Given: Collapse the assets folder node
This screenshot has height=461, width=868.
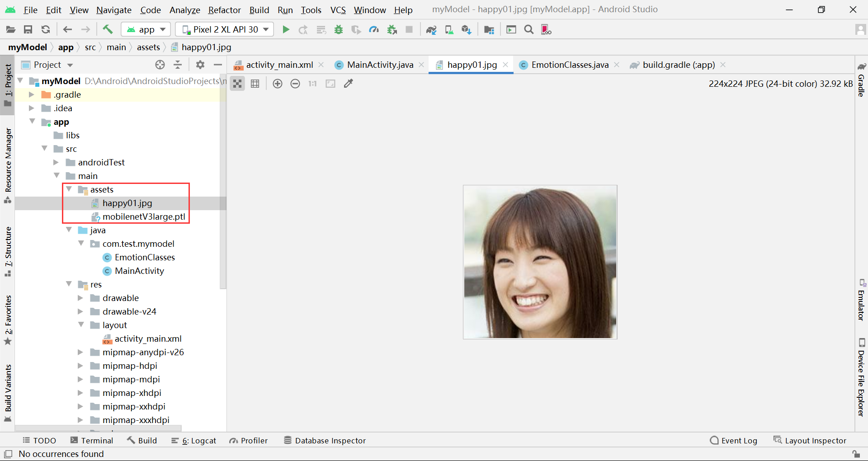Looking at the screenshot, I should tap(69, 189).
